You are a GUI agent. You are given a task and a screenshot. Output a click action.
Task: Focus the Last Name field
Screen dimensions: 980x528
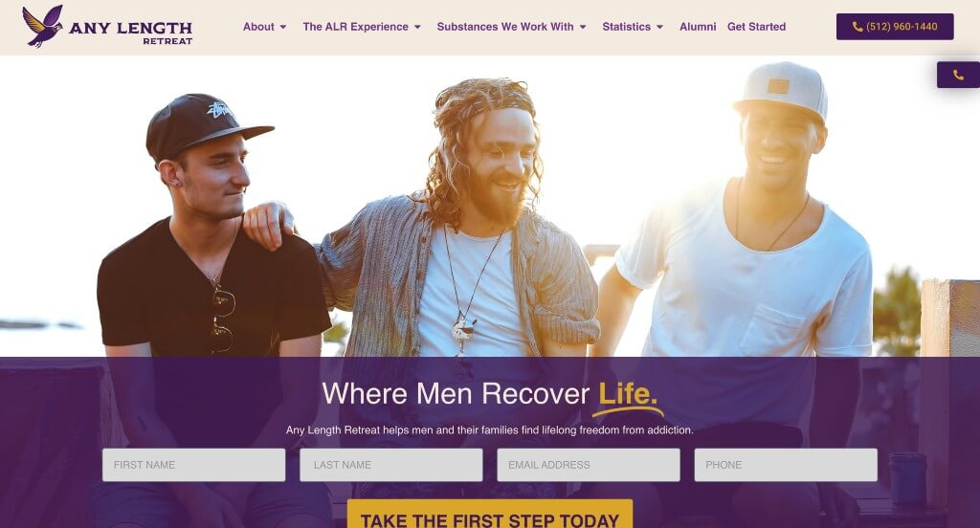pos(391,465)
